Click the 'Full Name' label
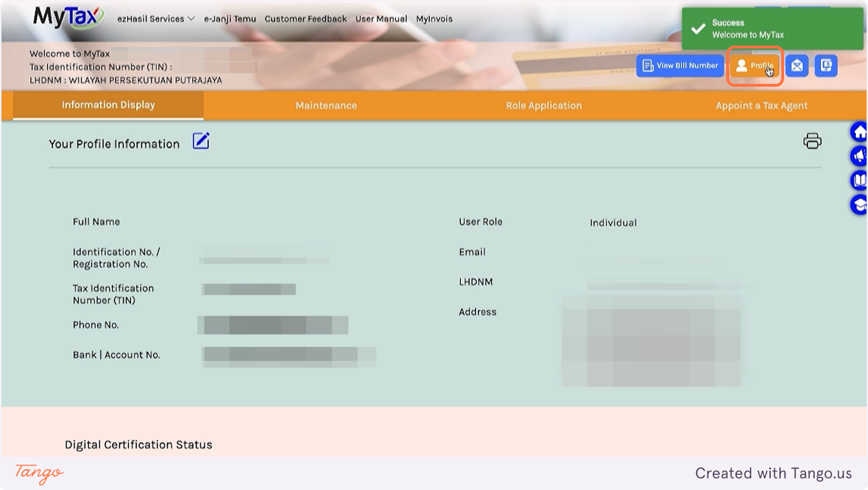 point(96,222)
